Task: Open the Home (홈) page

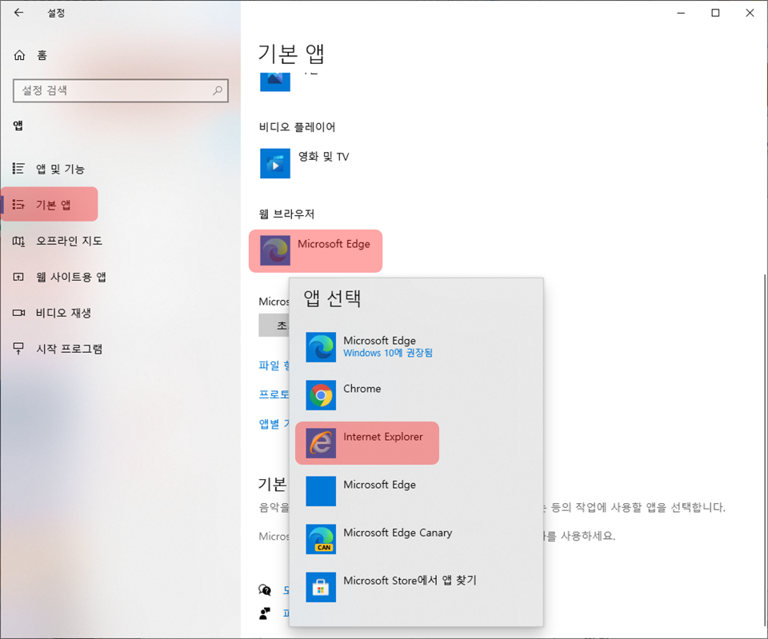Action: tap(30, 55)
